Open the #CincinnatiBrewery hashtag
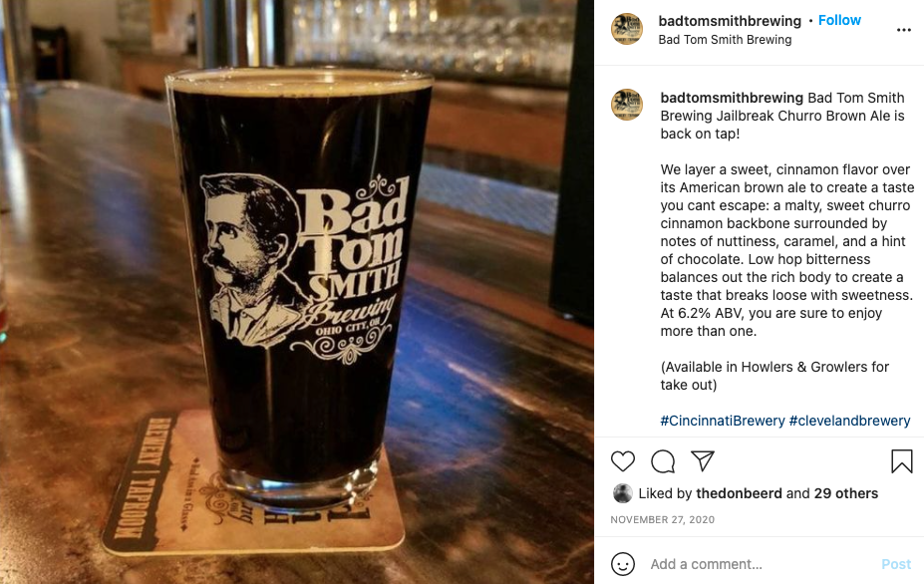924x584 pixels. click(723, 421)
